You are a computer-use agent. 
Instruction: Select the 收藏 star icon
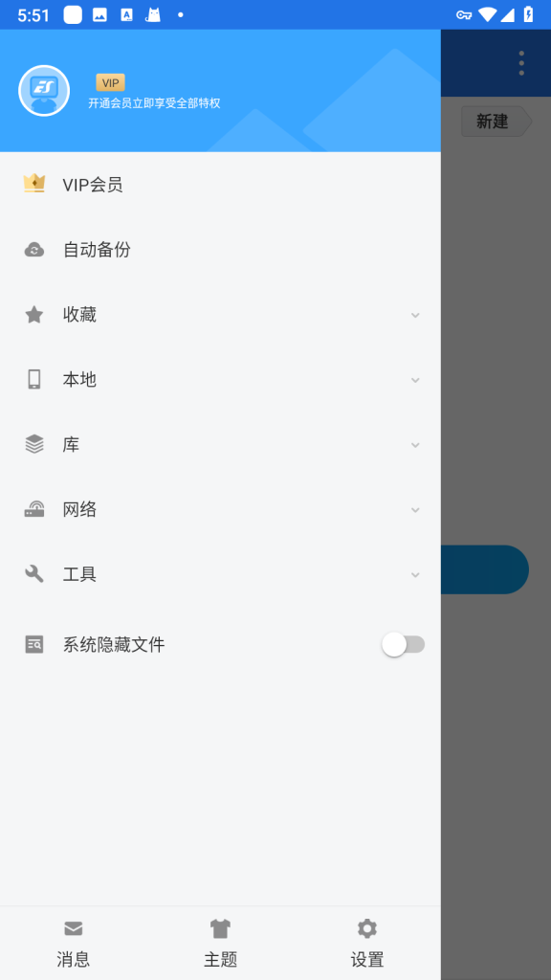pos(33,314)
